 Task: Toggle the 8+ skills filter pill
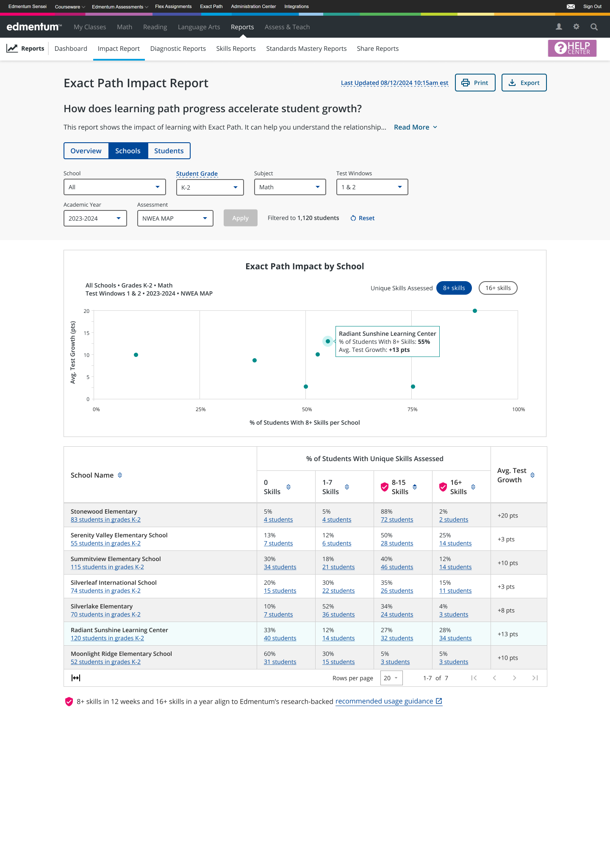point(454,288)
